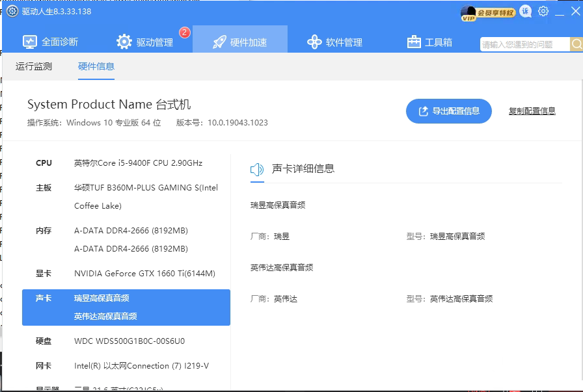Click the search magnifier button
This screenshot has height=392, width=583.
pos(575,44)
